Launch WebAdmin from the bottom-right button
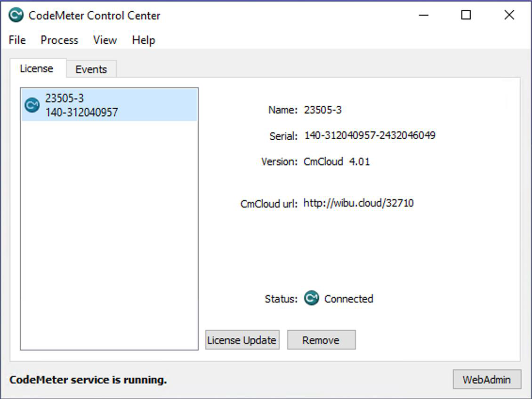Image resolution: width=532 pixels, height=399 pixels. point(486,379)
